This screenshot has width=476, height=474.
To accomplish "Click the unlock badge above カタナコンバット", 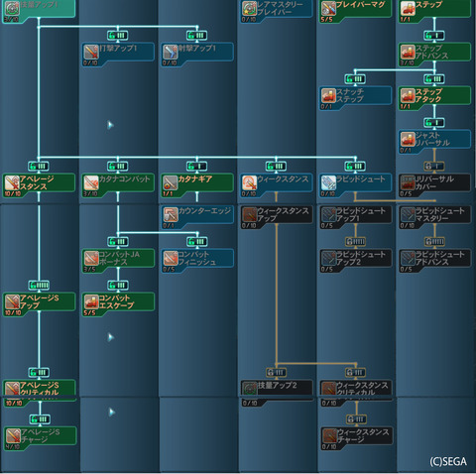I will click(x=118, y=166).
